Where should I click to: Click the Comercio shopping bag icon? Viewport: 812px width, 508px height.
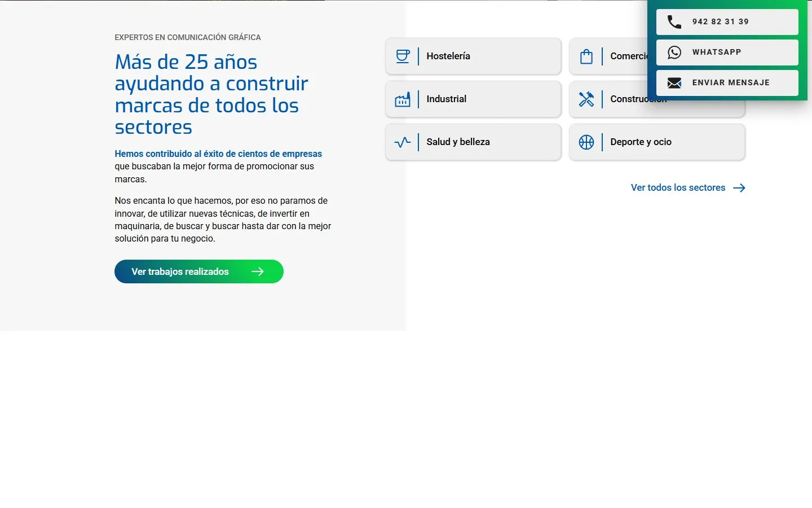coord(586,56)
